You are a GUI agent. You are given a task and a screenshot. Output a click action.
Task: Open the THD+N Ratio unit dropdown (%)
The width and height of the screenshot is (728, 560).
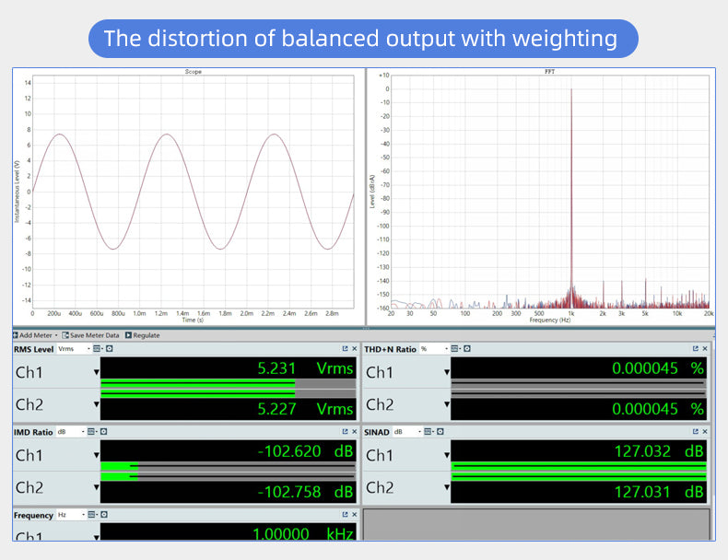[432, 349]
